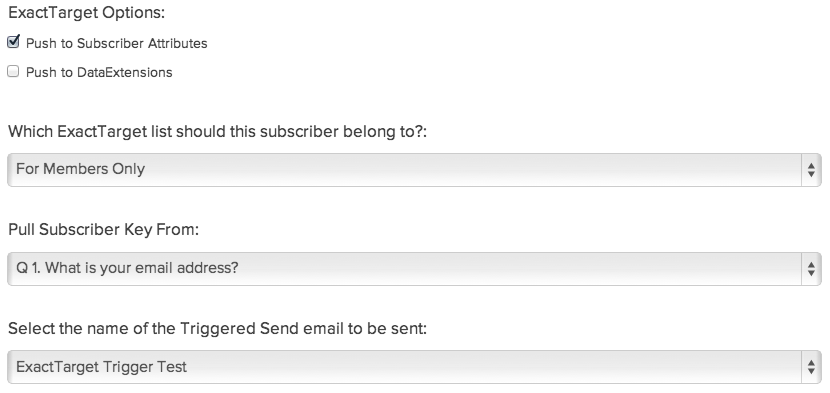Screen dimensions: 830x393
Task: Open the Triggered Send email dropdown
Action: (x=414, y=367)
